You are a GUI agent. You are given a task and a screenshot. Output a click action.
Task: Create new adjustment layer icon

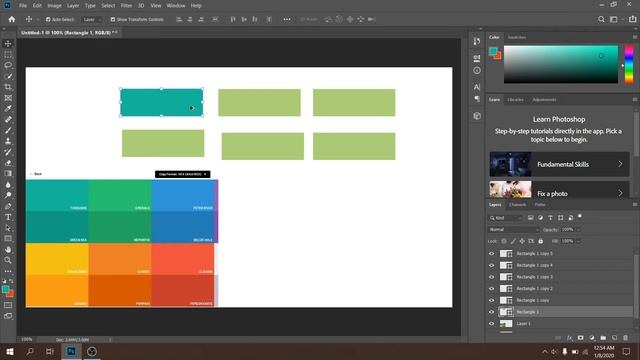[592, 338]
